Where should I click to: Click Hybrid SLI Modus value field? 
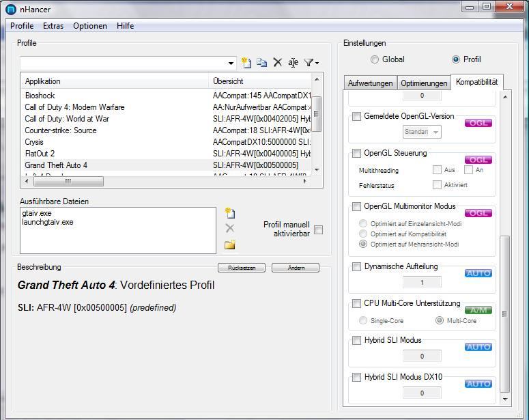tap(422, 356)
